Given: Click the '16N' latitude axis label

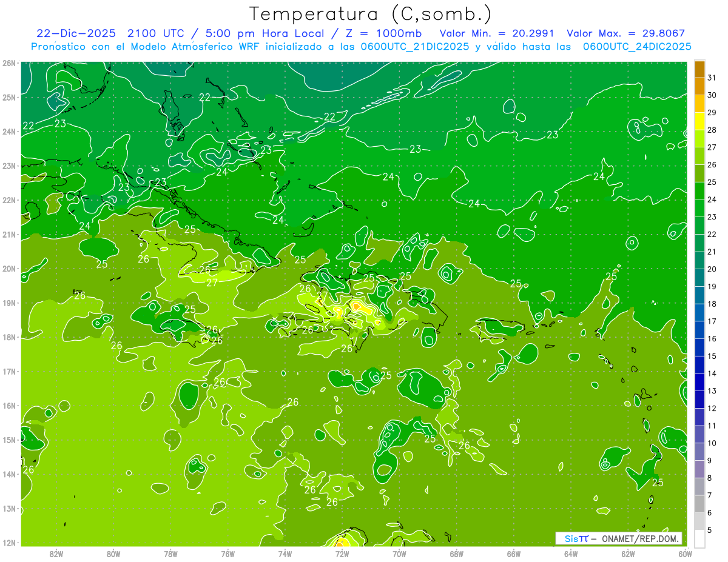Looking at the screenshot, I should [8, 406].
